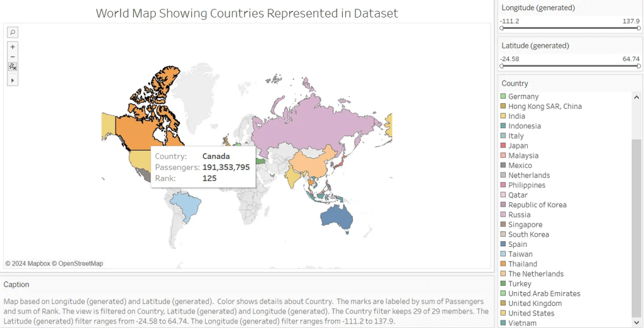Select the Japan color swatch

(503, 146)
